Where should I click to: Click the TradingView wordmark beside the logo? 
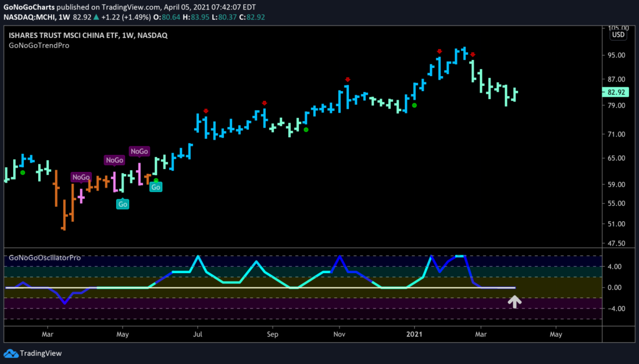[41, 353]
